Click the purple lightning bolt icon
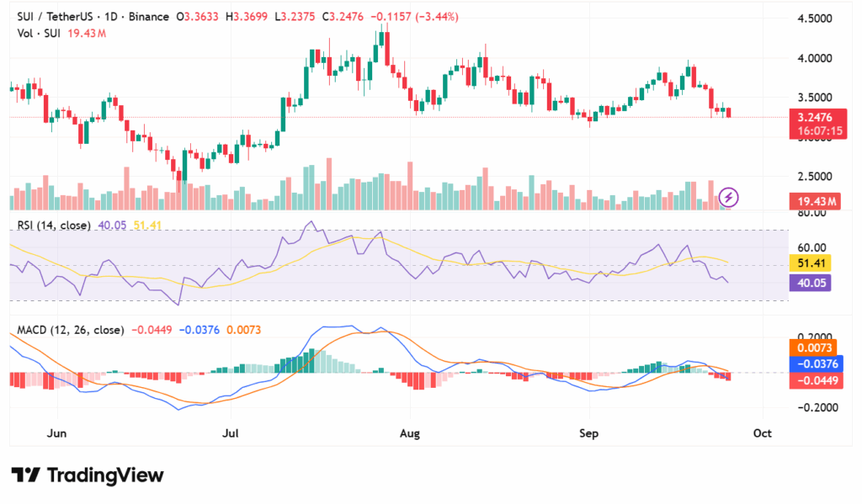Image resolution: width=862 pixels, height=504 pixels. click(x=728, y=197)
